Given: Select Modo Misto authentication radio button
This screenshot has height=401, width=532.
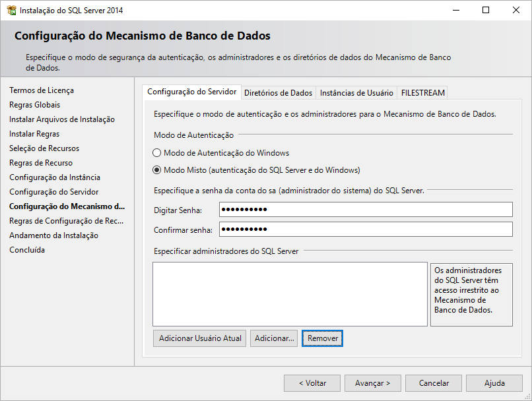Looking at the screenshot, I should click(x=157, y=170).
